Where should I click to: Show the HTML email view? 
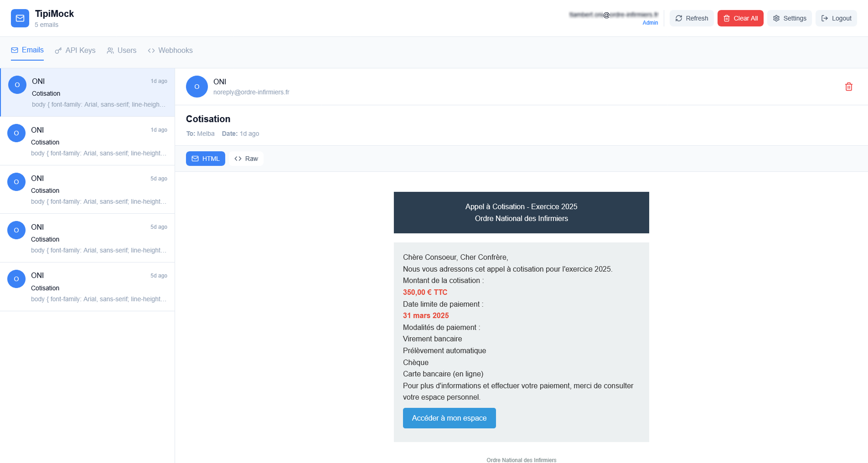pyautogui.click(x=206, y=159)
